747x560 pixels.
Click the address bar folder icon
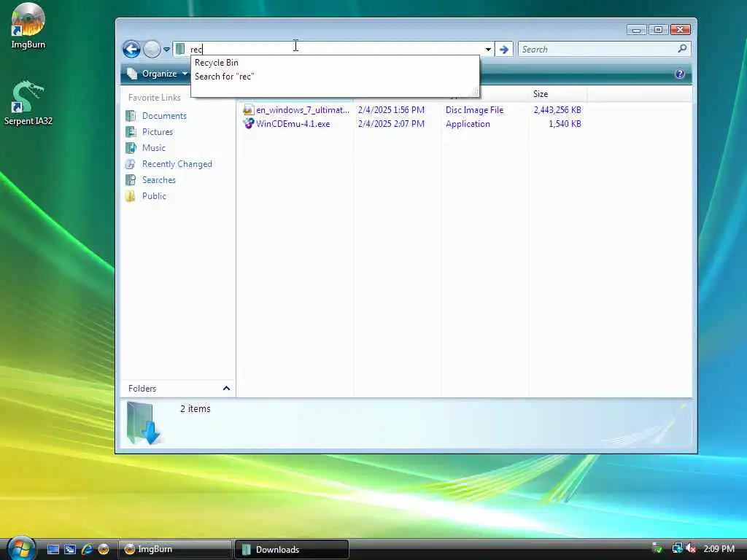coord(180,49)
